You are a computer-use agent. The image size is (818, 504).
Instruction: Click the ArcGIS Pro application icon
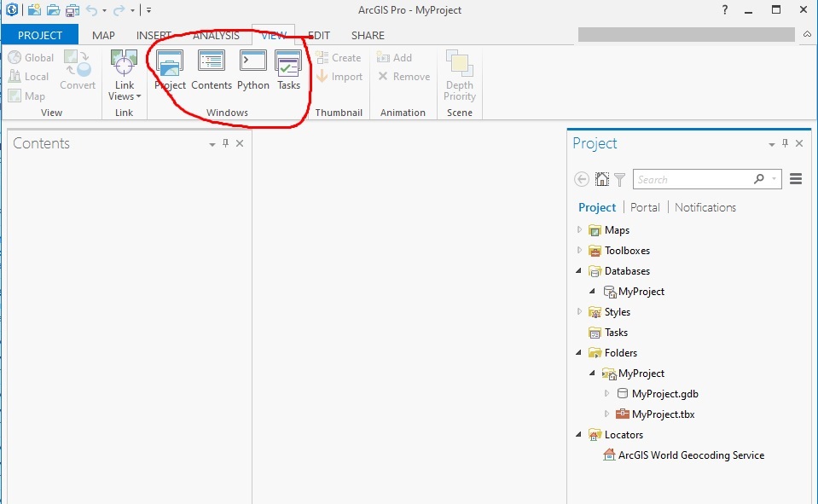click(x=11, y=9)
